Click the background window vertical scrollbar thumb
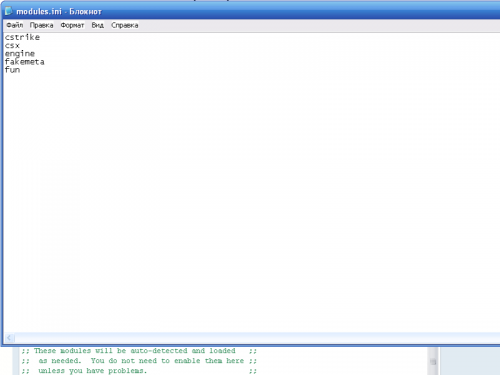500x375 pixels. tap(433, 362)
